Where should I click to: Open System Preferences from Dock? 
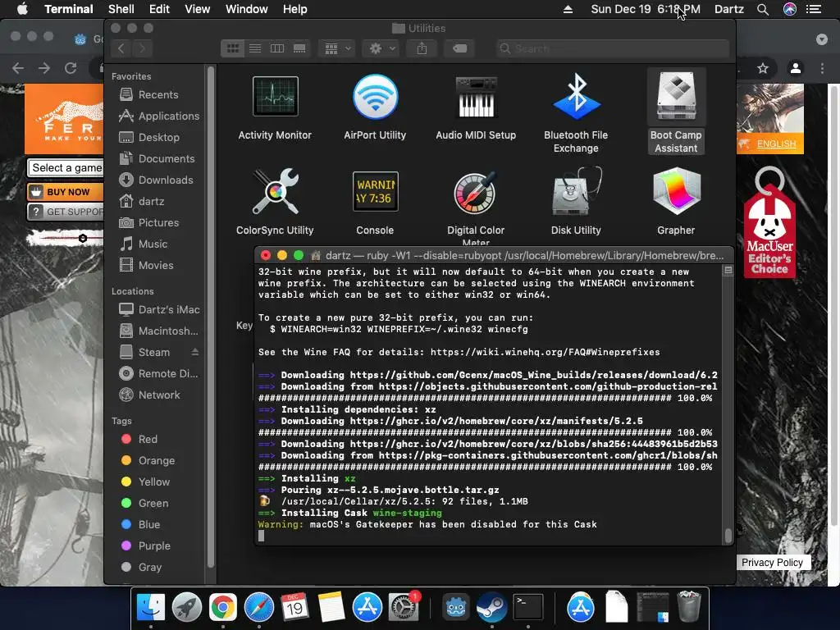pos(404,607)
